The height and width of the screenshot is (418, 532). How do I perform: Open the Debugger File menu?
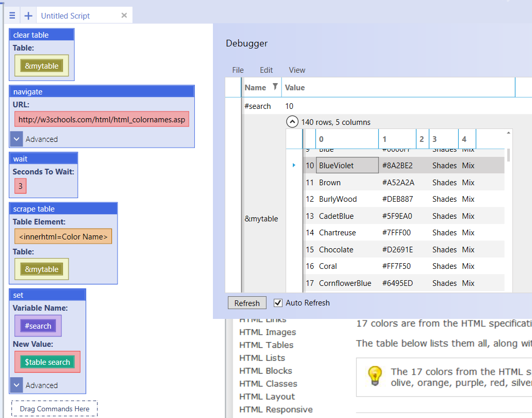pos(238,70)
